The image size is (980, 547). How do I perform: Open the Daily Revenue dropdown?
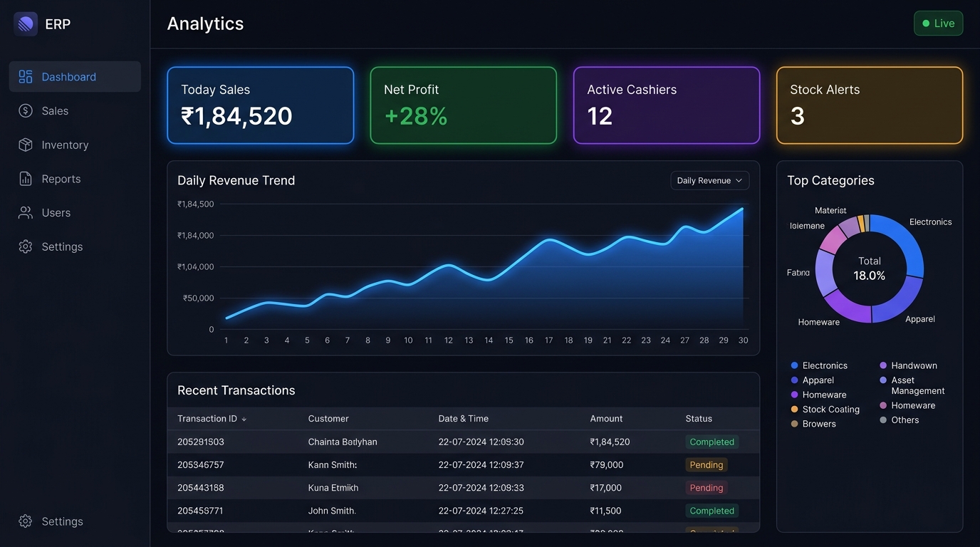coord(709,181)
